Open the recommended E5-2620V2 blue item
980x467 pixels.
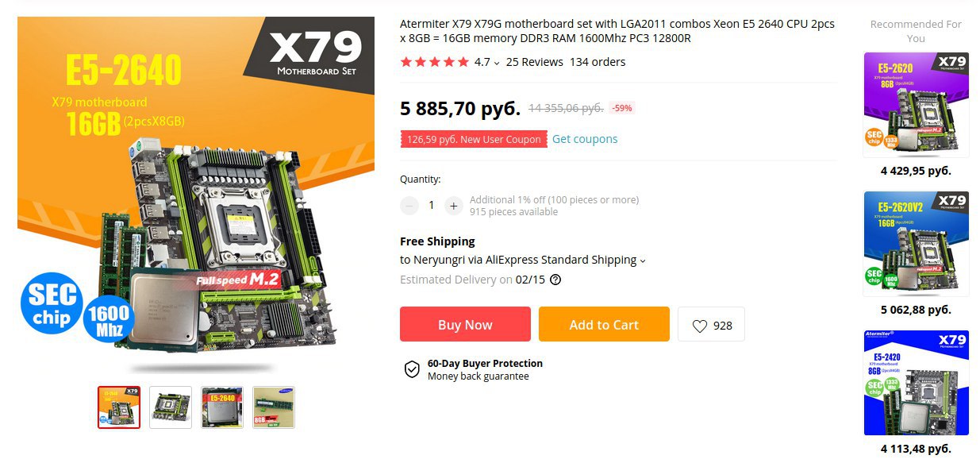[916, 244]
